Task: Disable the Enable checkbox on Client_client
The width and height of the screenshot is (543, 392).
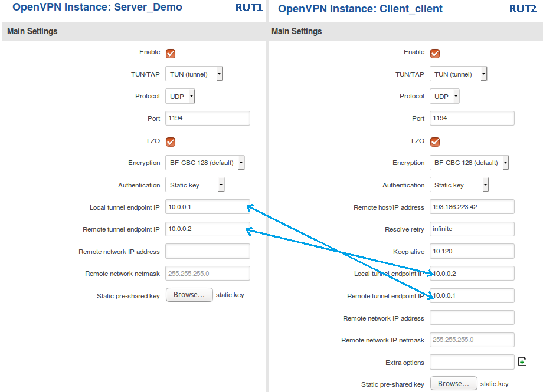Action: coord(434,52)
